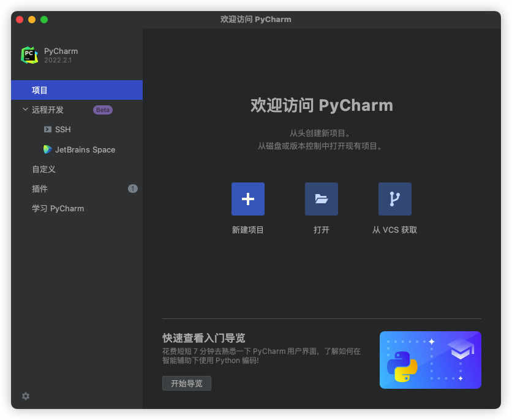
Task: Click the 从 VCS 获取 label
Action: 395,230
